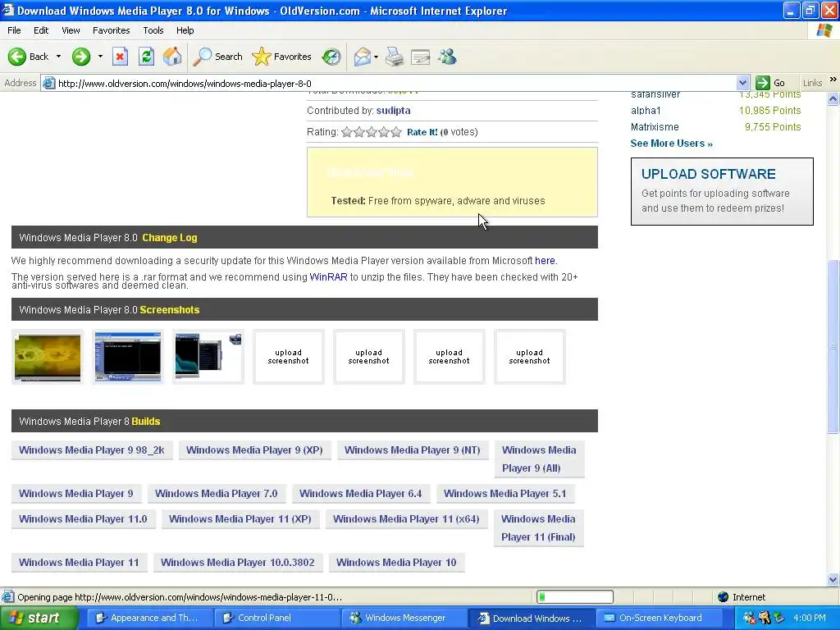Screen dimensions: 840x630
Task: Open the Help menu
Action: (185, 30)
